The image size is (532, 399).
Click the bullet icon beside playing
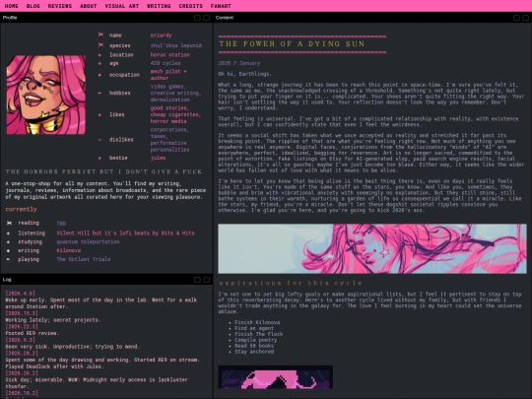point(9,259)
